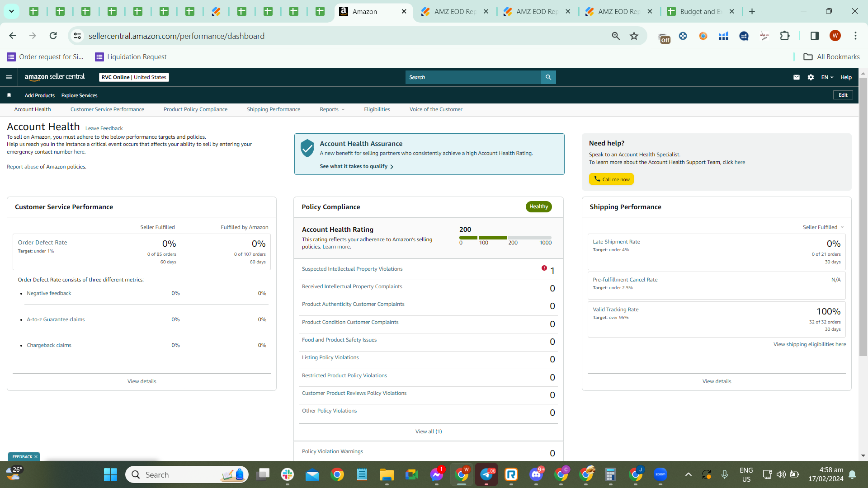Image resolution: width=868 pixels, height=488 pixels.
Task: Click the Amazon Seller Central logo
Action: (55, 77)
